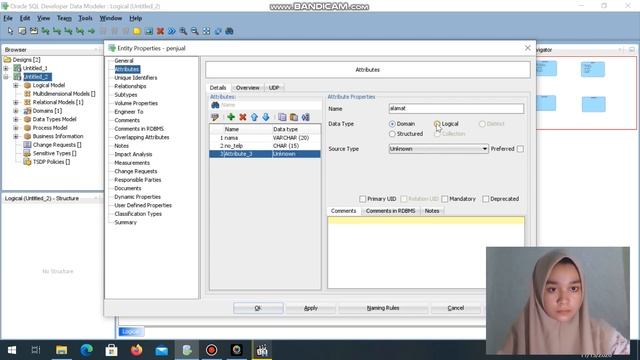Expand the Data Types Model node
The width and height of the screenshot is (640, 360).
16,119
